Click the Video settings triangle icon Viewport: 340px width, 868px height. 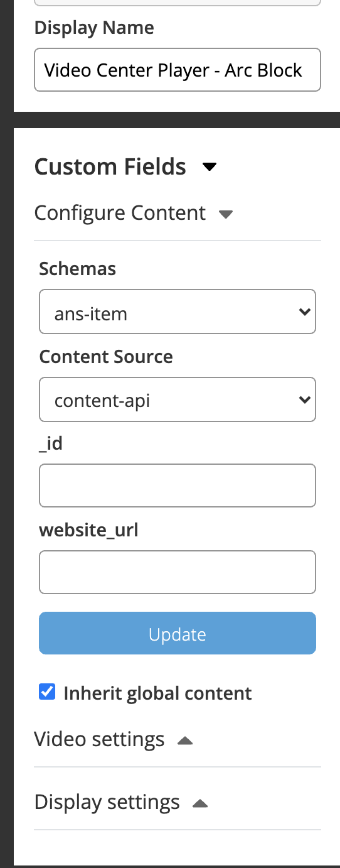tap(185, 741)
